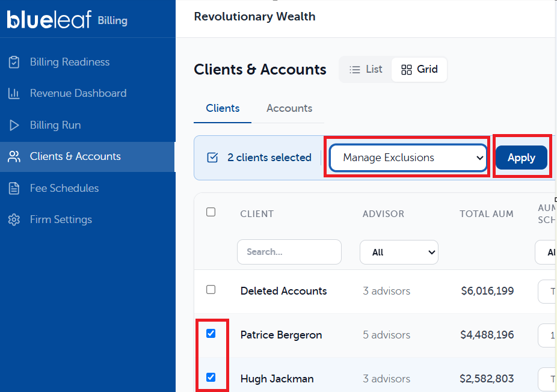This screenshot has width=557, height=392.
Task: Click the Billing Run play icon
Action: [14, 125]
